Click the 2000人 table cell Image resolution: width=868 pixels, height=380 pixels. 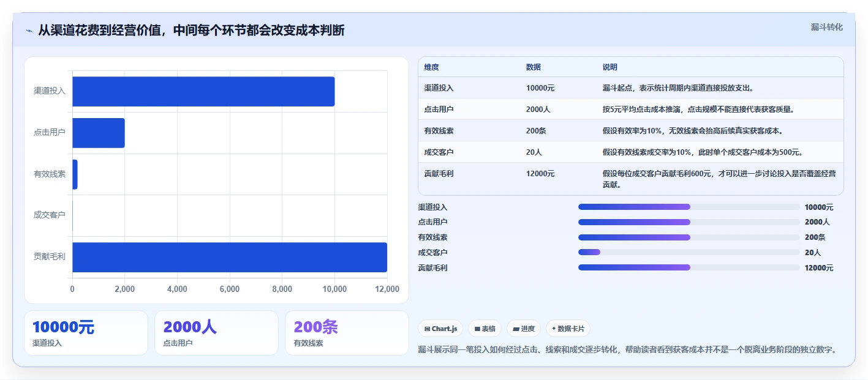[537, 110]
